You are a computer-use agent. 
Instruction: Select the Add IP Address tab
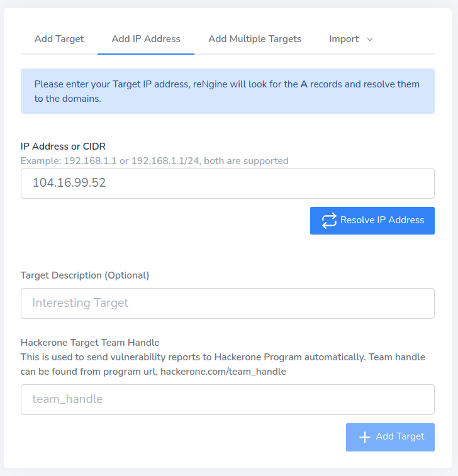[x=146, y=39]
